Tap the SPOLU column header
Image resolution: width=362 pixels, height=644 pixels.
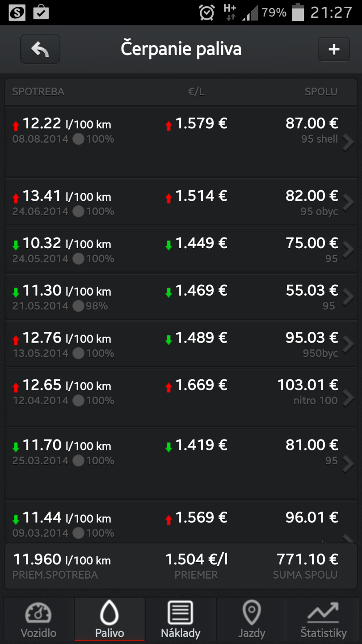click(321, 92)
